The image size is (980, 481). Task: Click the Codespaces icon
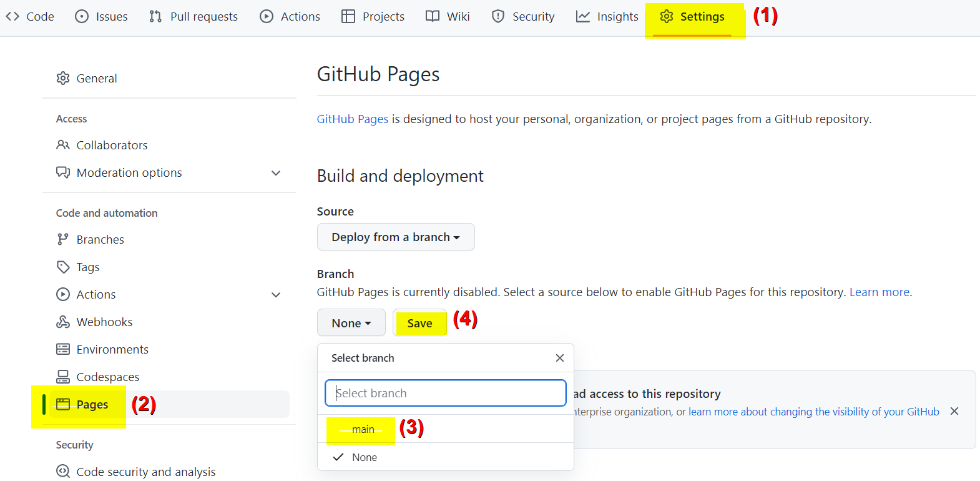(63, 377)
